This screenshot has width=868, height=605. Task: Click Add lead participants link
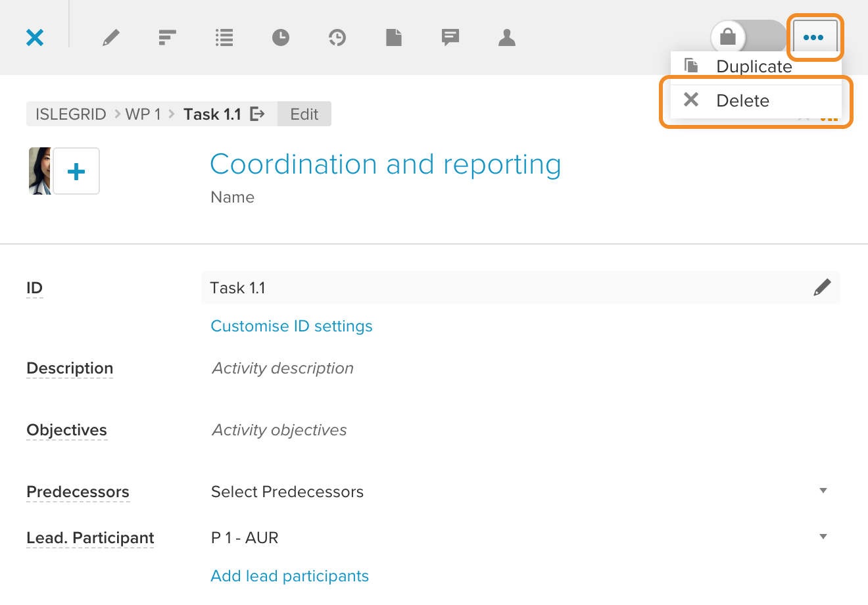289,576
